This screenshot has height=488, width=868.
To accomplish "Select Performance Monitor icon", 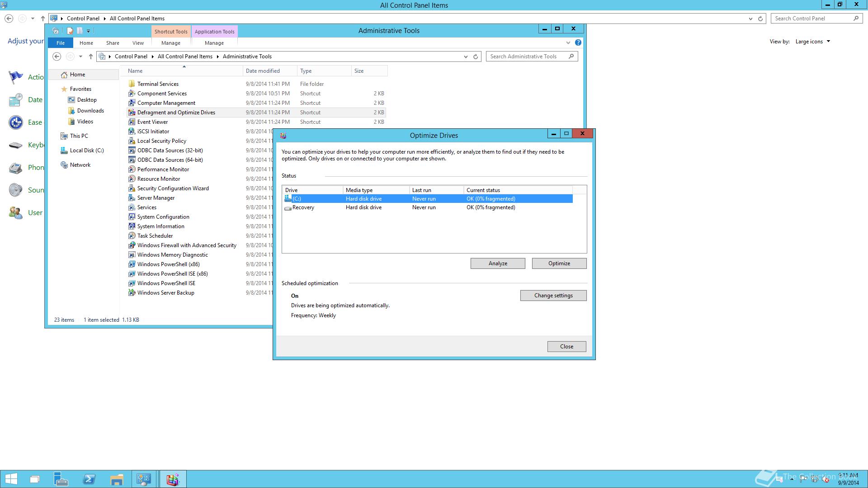I will pos(132,169).
